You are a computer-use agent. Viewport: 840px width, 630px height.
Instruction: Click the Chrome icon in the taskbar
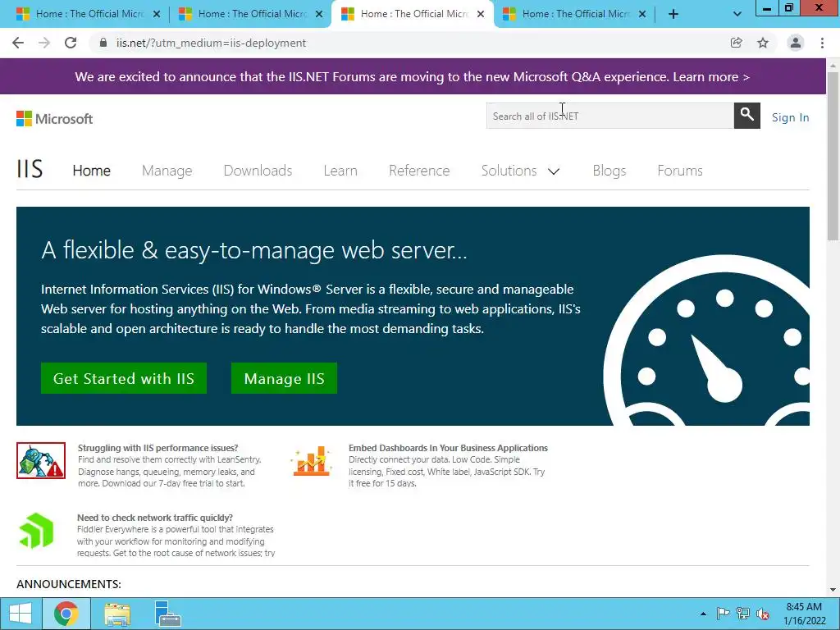[66, 614]
